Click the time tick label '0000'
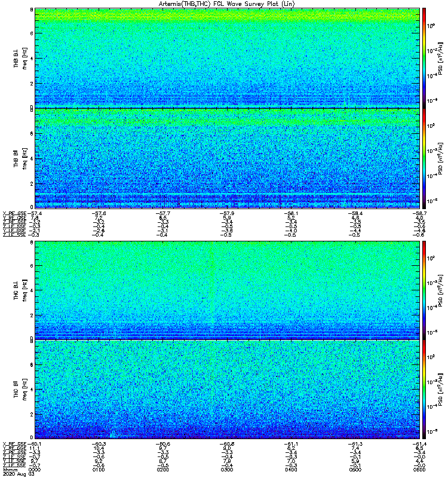Image resolution: width=448 pixels, height=478 pixels. tap(34, 470)
